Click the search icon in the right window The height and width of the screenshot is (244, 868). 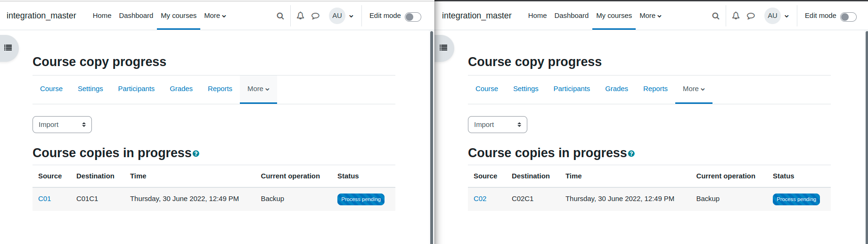(716, 16)
